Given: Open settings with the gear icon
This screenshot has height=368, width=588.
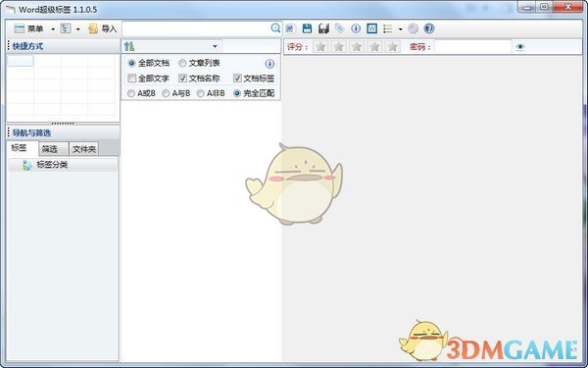Looking at the screenshot, I should 413,28.
